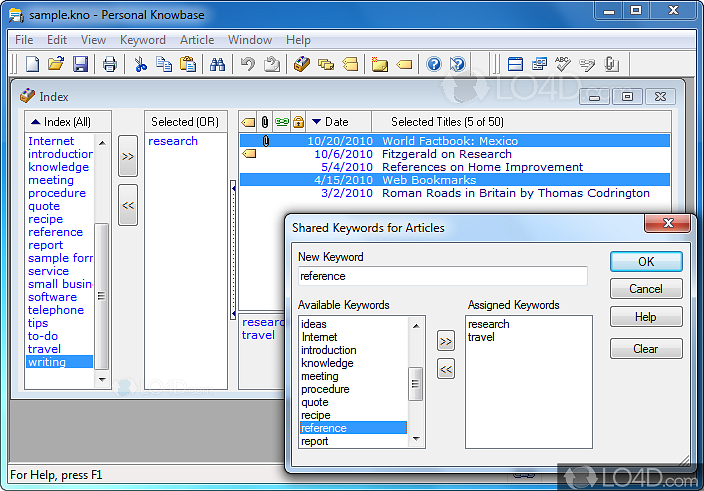Click the blue Help question mark icon

434,65
